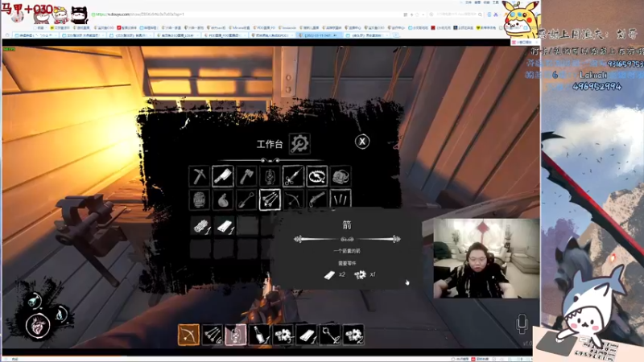Click the microphone icon
644x362 pixels.
(522, 324)
